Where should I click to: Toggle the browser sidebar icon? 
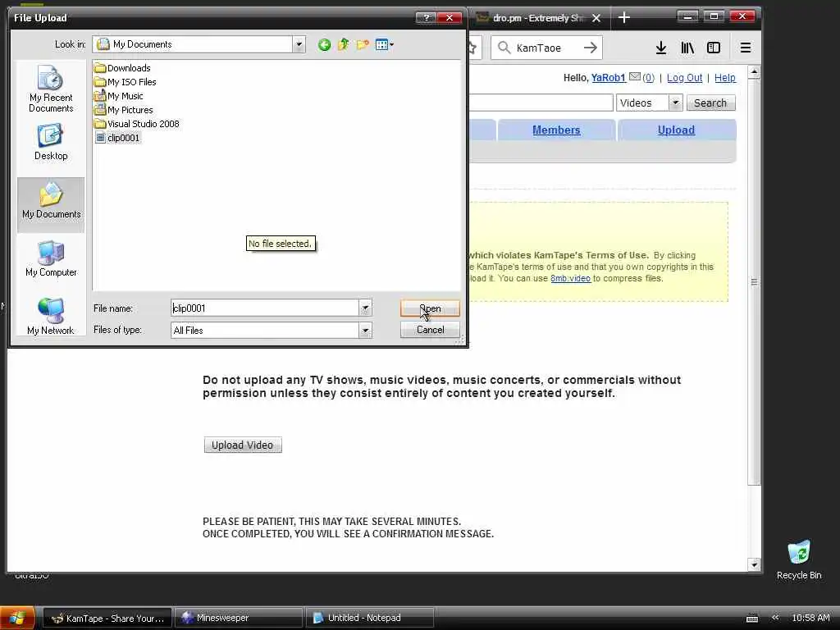(x=714, y=48)
